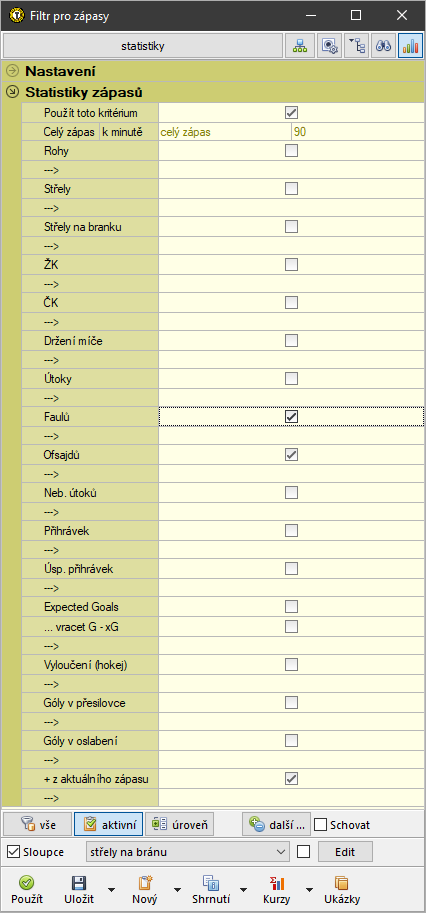Open the dropdown arrow next to Uložit
Screen dimensions: 426x913
pos(111,890)
